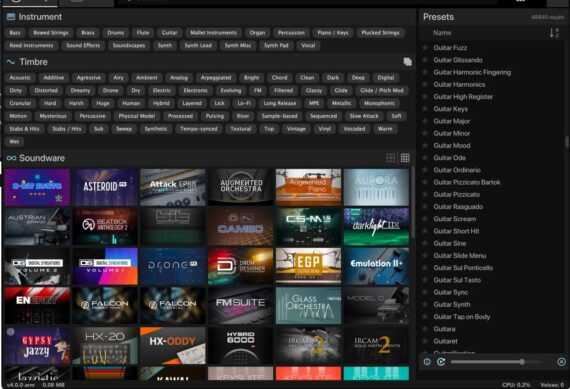Click the Tempo-synced timbre tag

click(198, 129)
